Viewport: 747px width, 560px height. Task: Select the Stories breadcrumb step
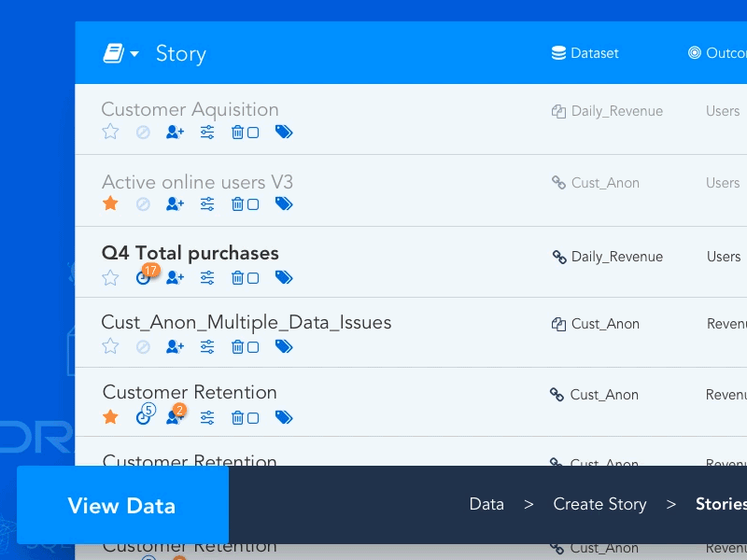tap(721, 504)
